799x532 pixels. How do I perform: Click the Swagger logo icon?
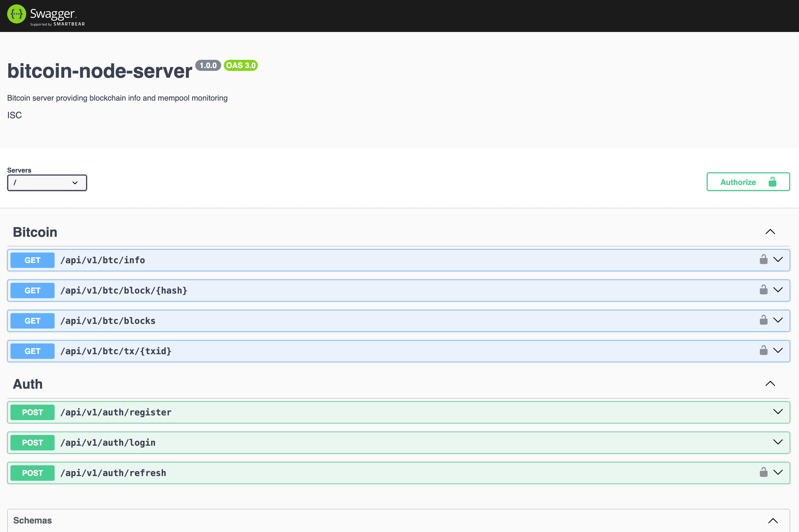click(x=16, y=14)
